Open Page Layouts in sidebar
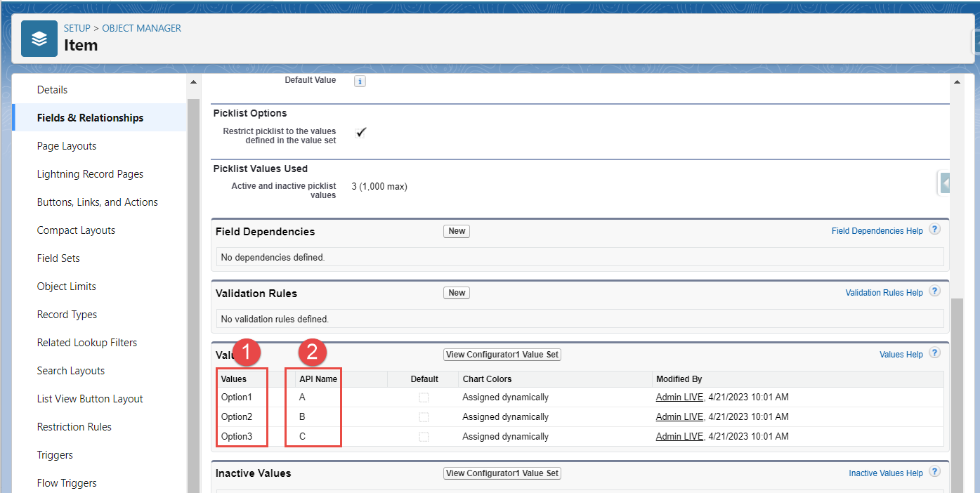This screenshot has height=493, width=980. point(67,146)
